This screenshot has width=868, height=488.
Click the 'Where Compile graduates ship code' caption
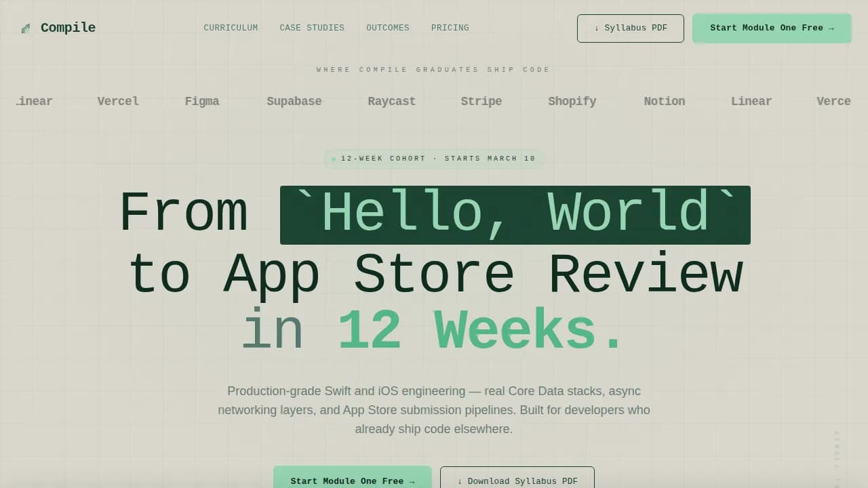tap(433, 70)
